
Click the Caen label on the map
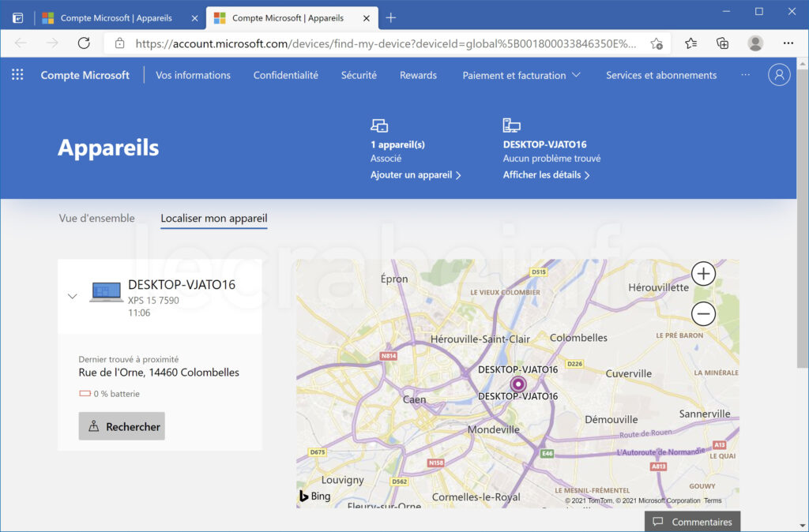(x=414, y=399)
